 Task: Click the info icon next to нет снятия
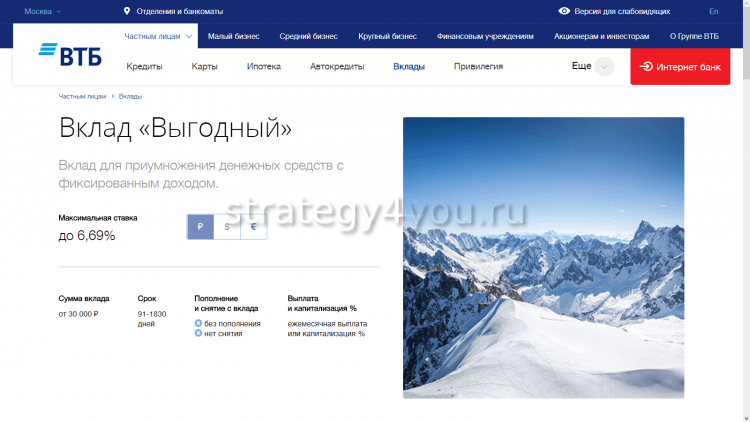click(x=198, y=333)
